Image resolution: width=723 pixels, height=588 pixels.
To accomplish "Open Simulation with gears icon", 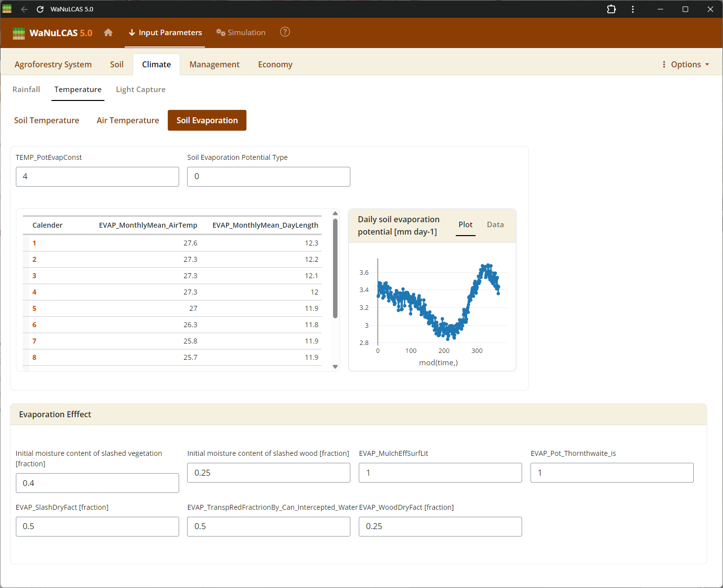I will (x=241, y=33).
